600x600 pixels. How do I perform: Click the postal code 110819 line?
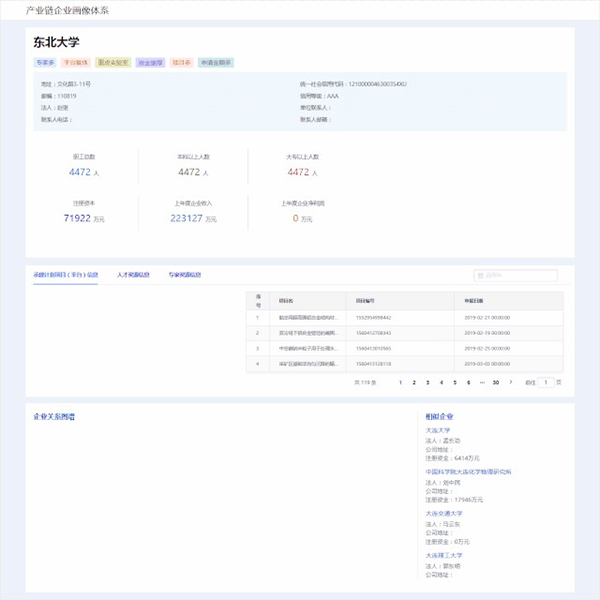pos(59,96)
